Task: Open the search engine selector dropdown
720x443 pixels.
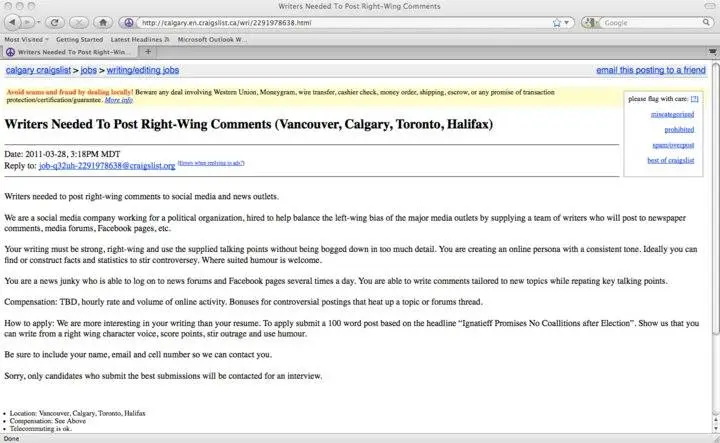Action: click(590, 21)
